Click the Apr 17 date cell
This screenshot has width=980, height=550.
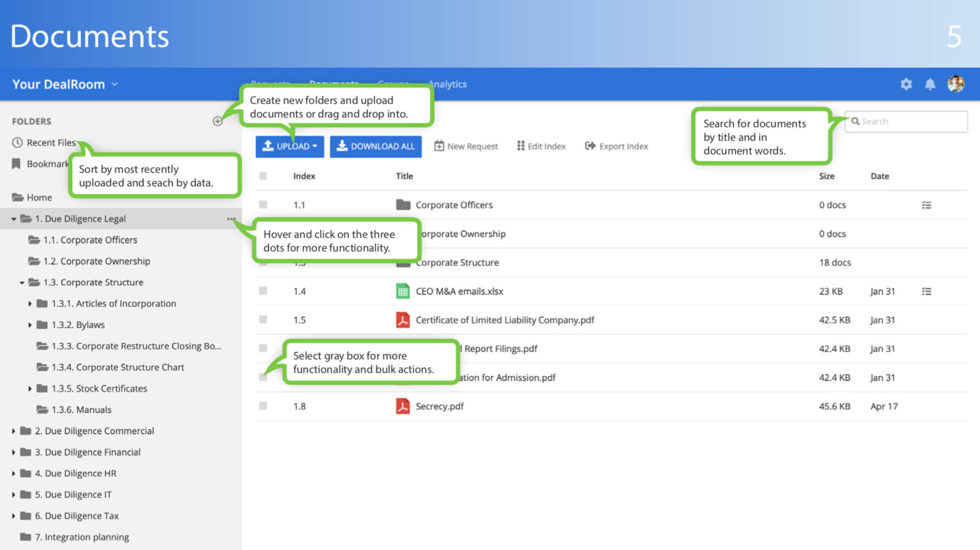[884, 406]
